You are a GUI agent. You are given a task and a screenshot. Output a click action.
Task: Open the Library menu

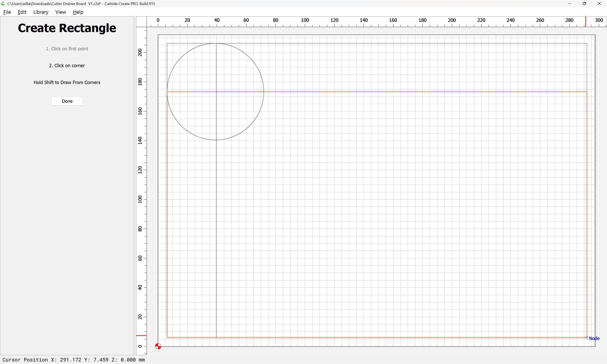[x=41, y=12]
